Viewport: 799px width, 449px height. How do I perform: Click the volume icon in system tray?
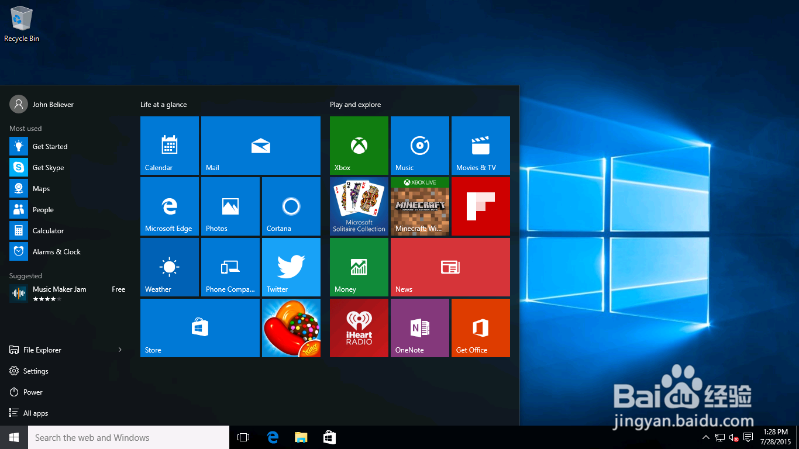734,437
